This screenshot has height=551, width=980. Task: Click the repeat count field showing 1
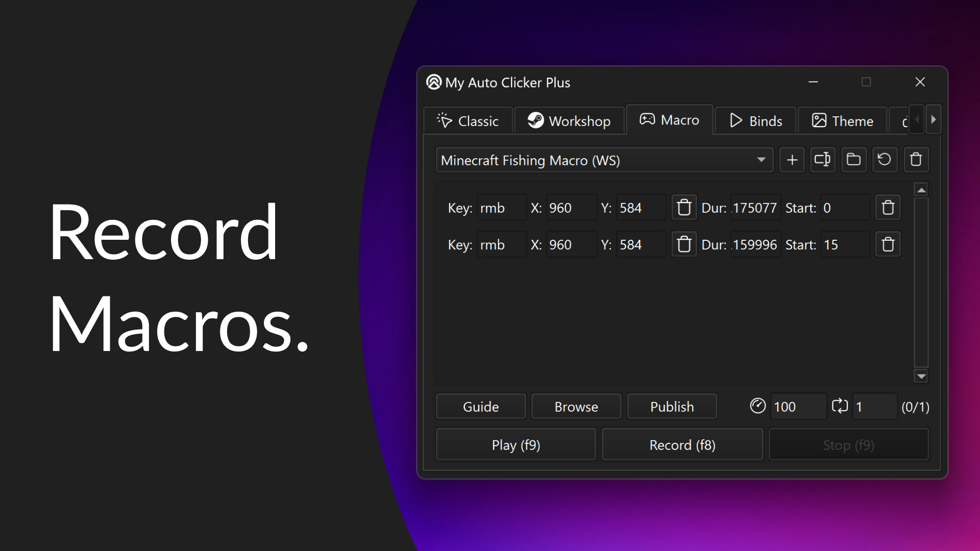pyautogui.click(x=874, y=407)
